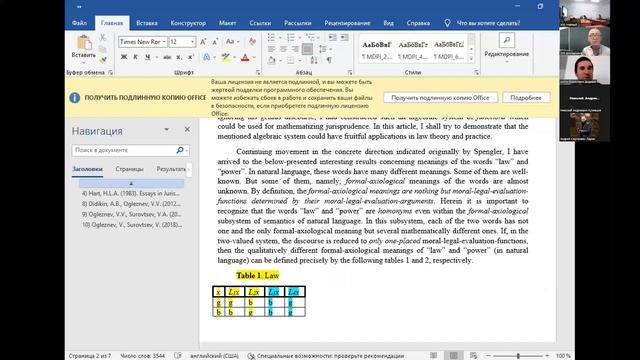Screen dimensions: 640x360
Task: Switch to the Макет ribbon tab
Action: coord(227,23)
